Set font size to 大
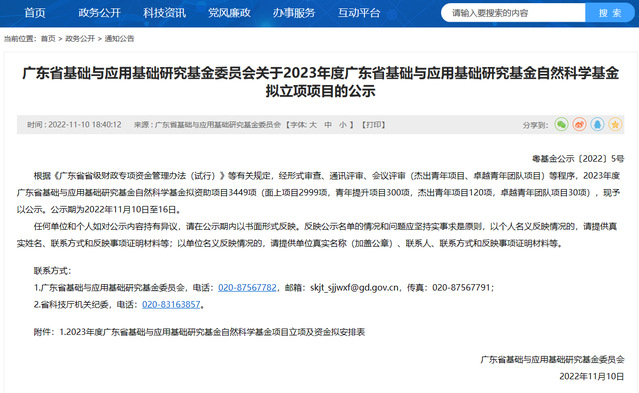This screenshot has width=639, height=393. (x=313, y=125)
